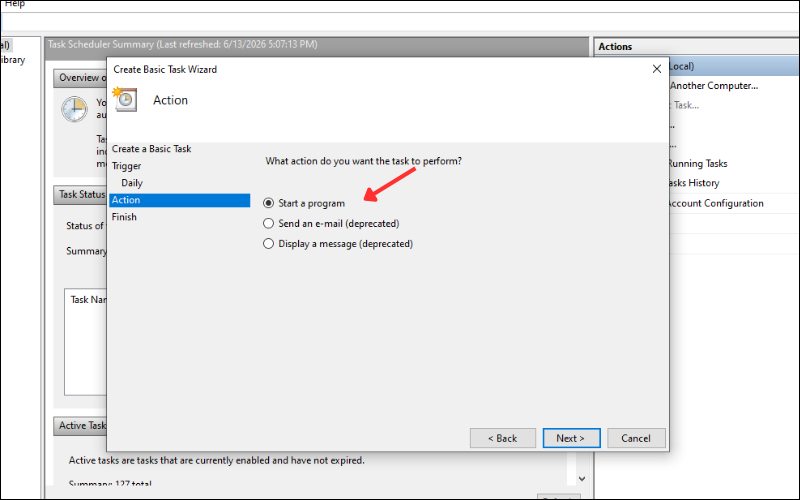Open Account Configuration action
Viewport: 800px width, 500px height.
point(716,203)
